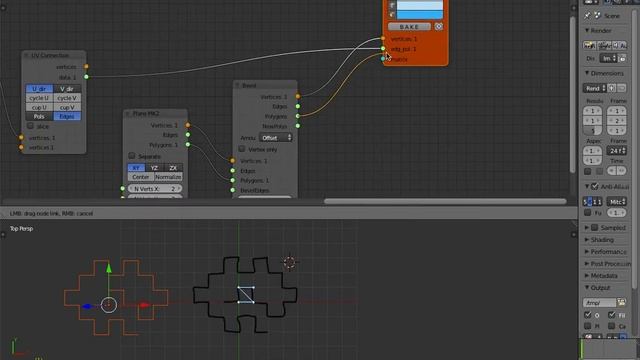Click Polygons output socket of Plane MK2
The image size is (640, 360).
[188, 144]
